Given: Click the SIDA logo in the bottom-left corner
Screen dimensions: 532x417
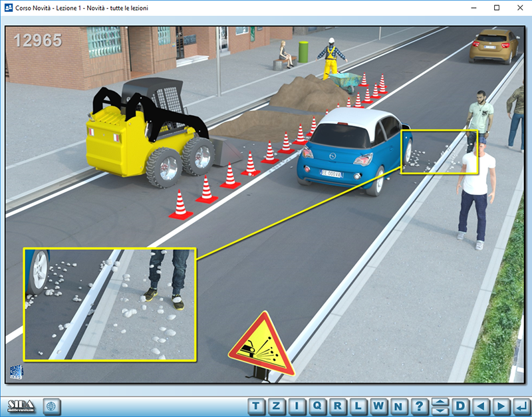Looking at the screenshot, I should click(21, 406).
